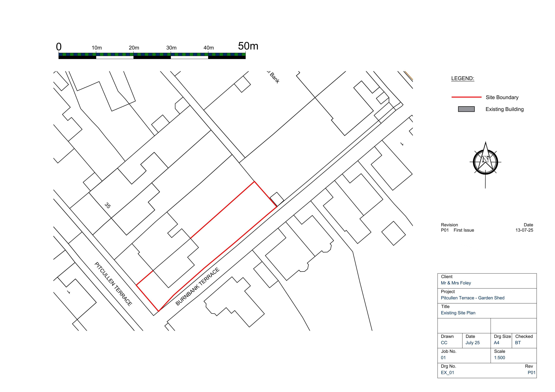Click the drawing size value 'A4'
The image size is (555, 392).
click(x=496, y=343)
